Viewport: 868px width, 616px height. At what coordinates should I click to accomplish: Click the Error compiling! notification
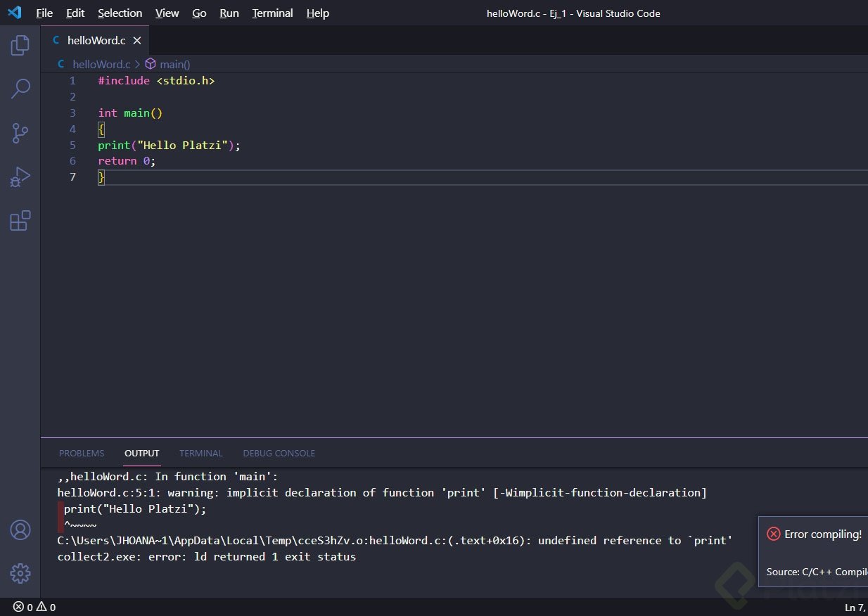[822, 534]
